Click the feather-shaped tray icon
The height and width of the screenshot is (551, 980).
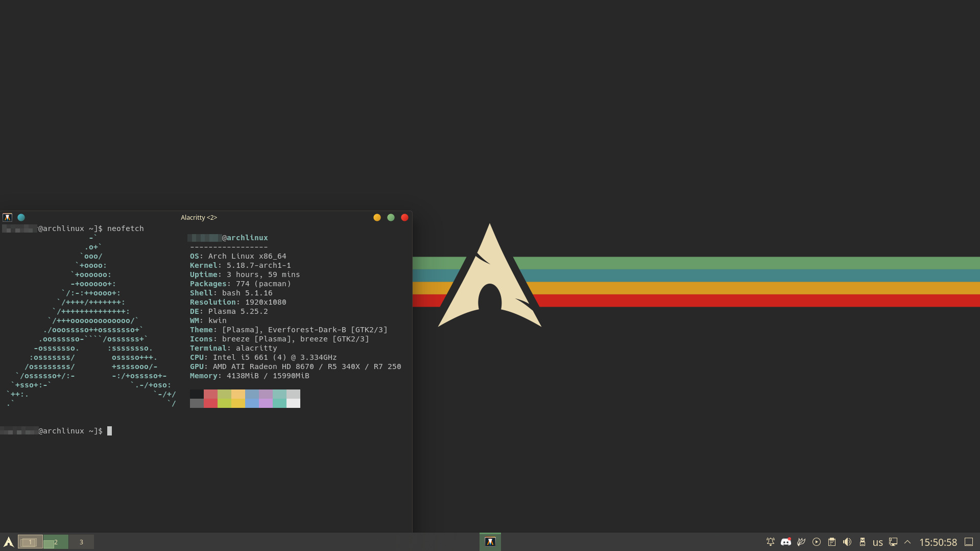coord(801,542)
